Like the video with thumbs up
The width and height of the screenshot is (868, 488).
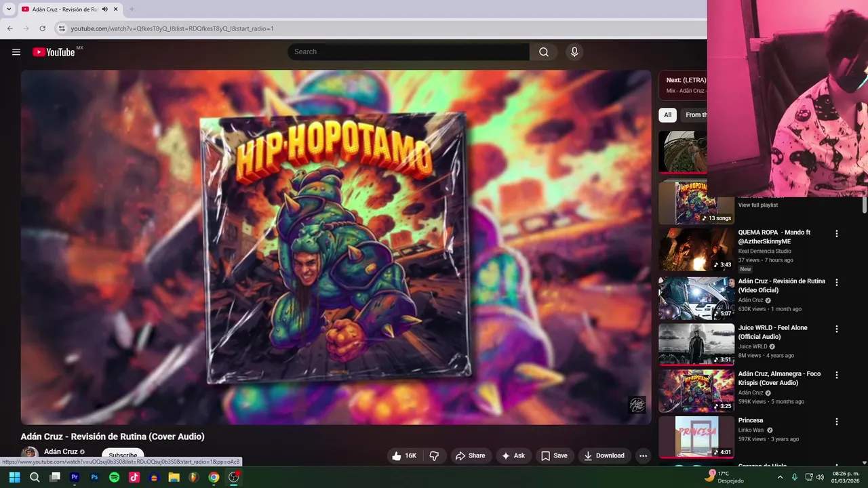404,455
